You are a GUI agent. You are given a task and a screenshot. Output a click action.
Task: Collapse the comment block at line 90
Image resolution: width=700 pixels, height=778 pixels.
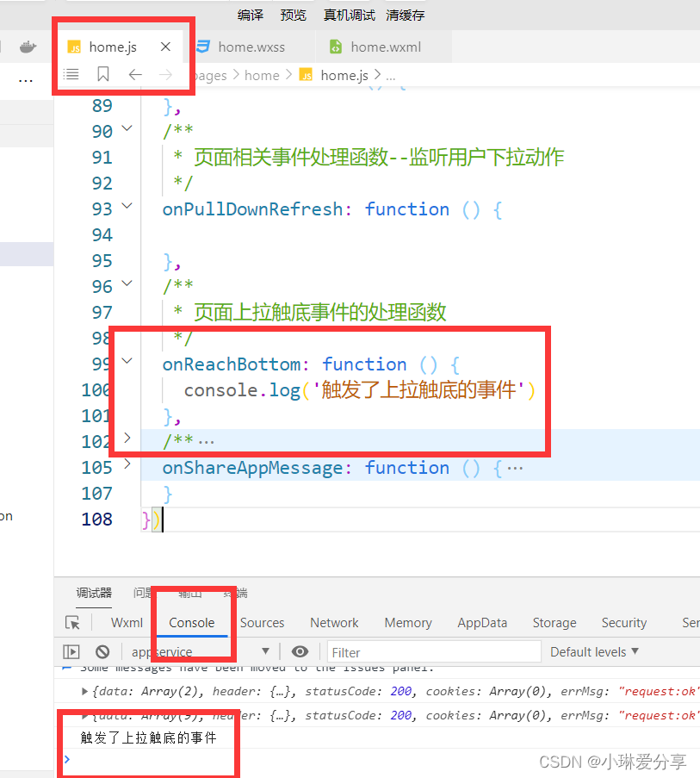pos(127,128)
